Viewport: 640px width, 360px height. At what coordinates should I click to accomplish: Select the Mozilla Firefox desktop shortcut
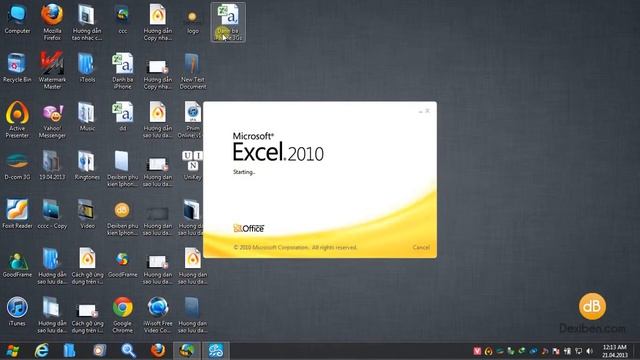[x=52, y=22]
